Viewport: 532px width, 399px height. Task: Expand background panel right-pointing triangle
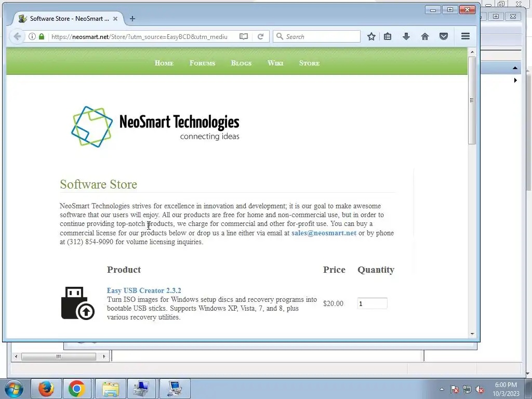(x=515, y=81)
